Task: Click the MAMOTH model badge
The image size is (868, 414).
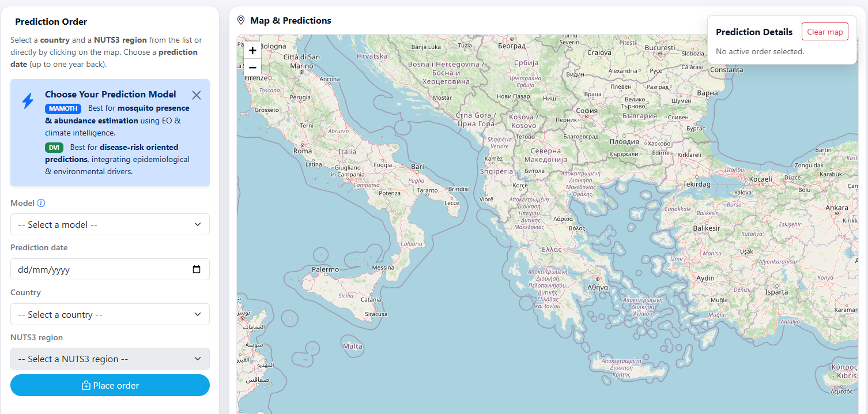Action: point(63,108)
